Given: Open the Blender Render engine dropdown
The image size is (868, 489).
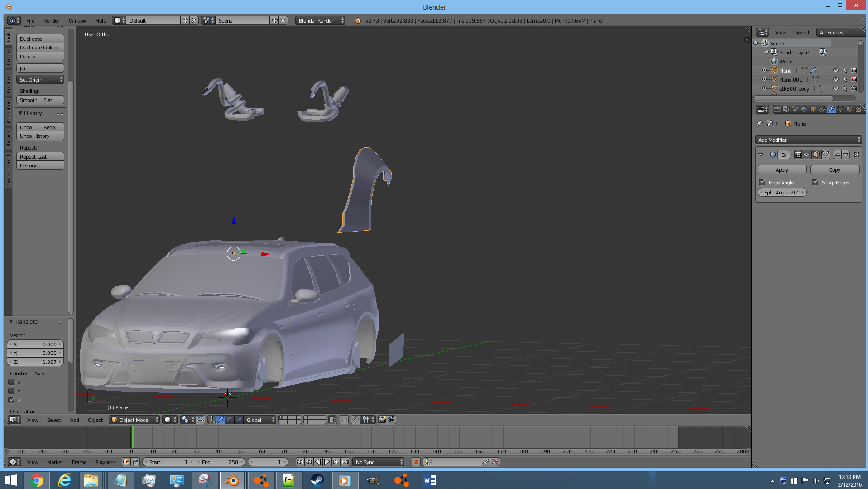Looking at the screenshot, I should pyautogui.click(x=320, y=21).
